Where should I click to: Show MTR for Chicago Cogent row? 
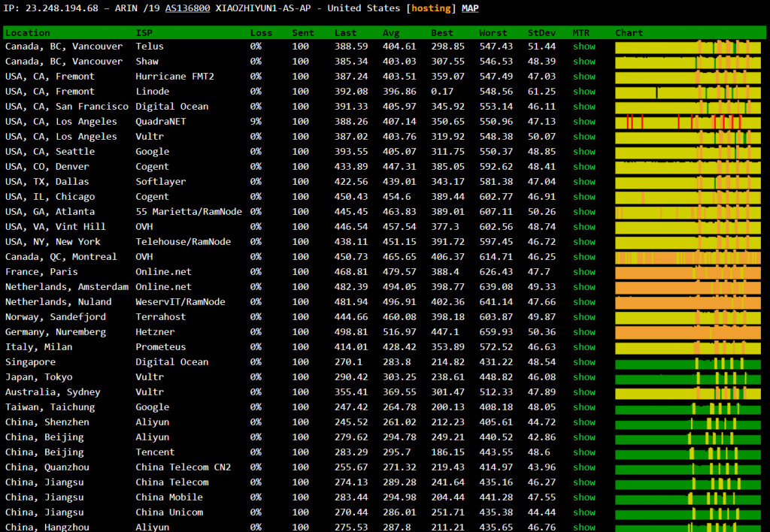click(x=584, y=197)
